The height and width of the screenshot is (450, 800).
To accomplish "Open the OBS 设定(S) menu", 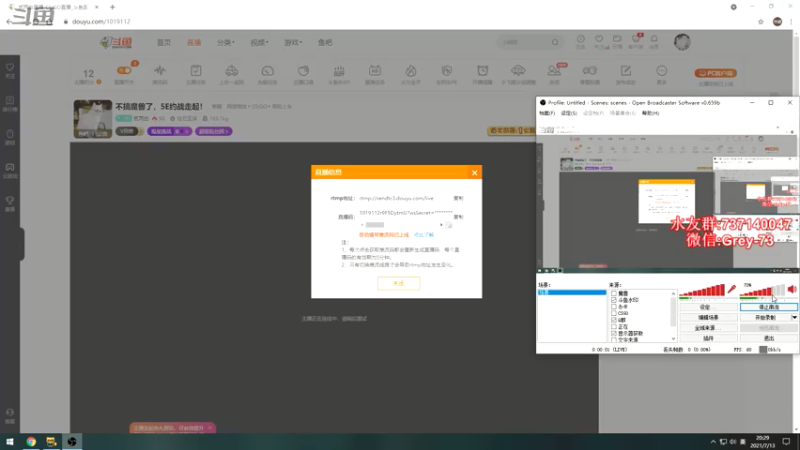I will click(x=569, y=113).
